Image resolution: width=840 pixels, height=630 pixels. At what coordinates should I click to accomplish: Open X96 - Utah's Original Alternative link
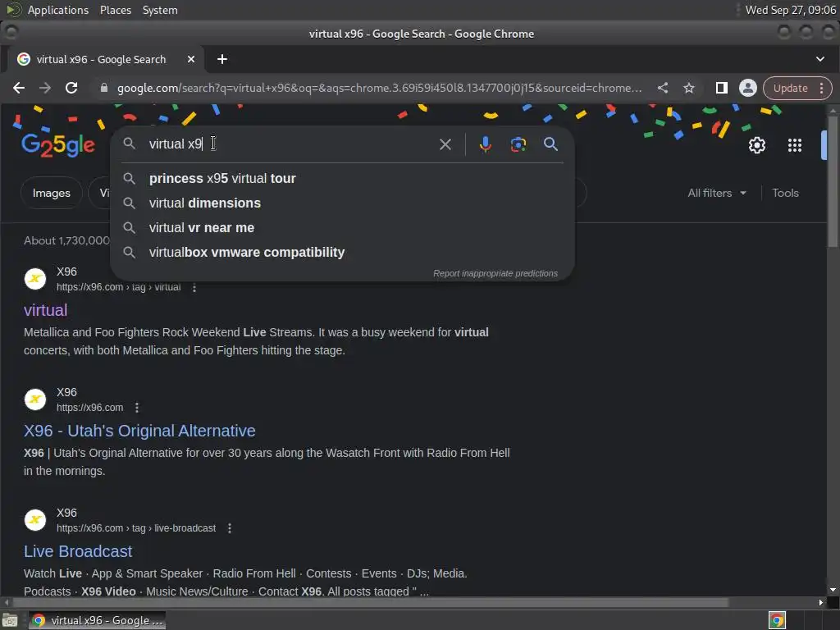(x=139, y=431)
